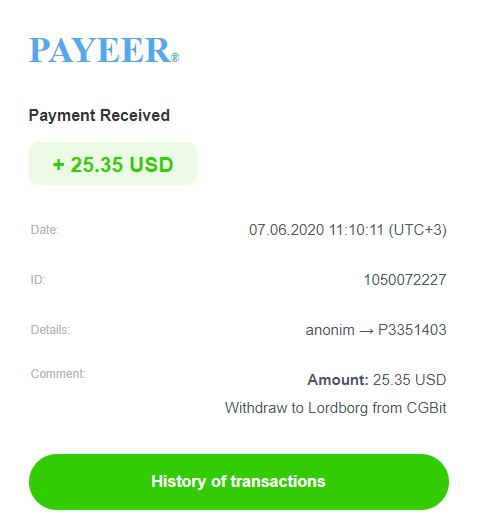The width and height of the screenshot is (481, 518).
Task: Click the Comment: label
Action: (x=58, y=374)
